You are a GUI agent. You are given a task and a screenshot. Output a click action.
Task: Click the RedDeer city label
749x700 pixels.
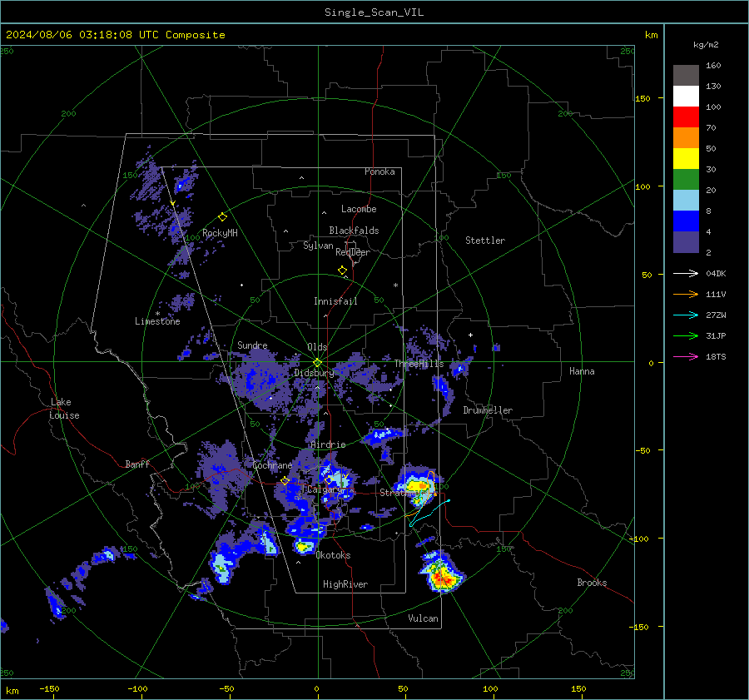pos(353,252)
